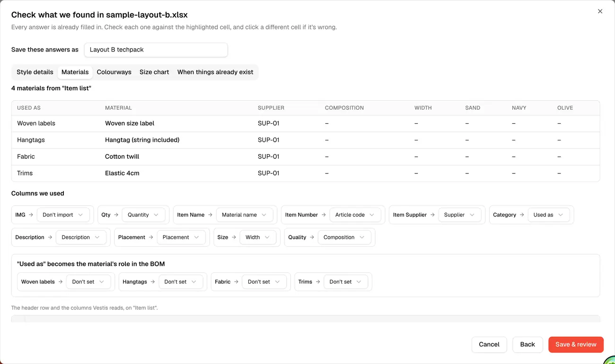Click the SUPPLIER column header
The width and height of the screenshot is (615, 364).
click(271, 108)
